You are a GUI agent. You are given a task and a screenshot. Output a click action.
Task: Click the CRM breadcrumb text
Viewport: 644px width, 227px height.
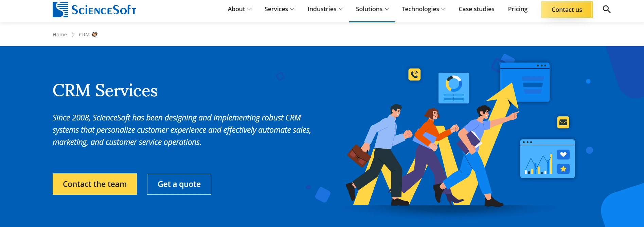click(x=84, y=35)
